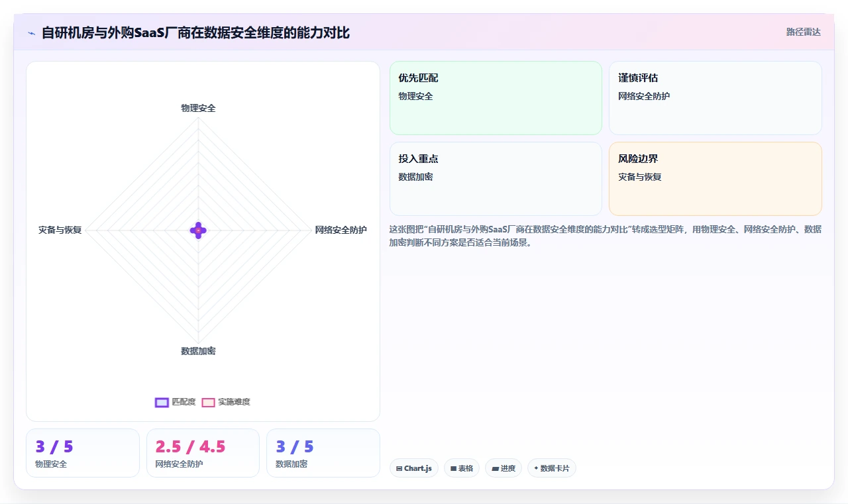The height and width of the screenshot is (504, 848).
Task: Click the Chart.js chip
Action: click(414, 468)
